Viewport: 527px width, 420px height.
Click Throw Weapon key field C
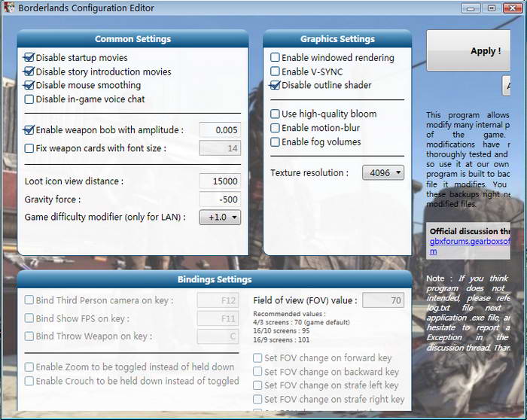[x=218, y=336]
